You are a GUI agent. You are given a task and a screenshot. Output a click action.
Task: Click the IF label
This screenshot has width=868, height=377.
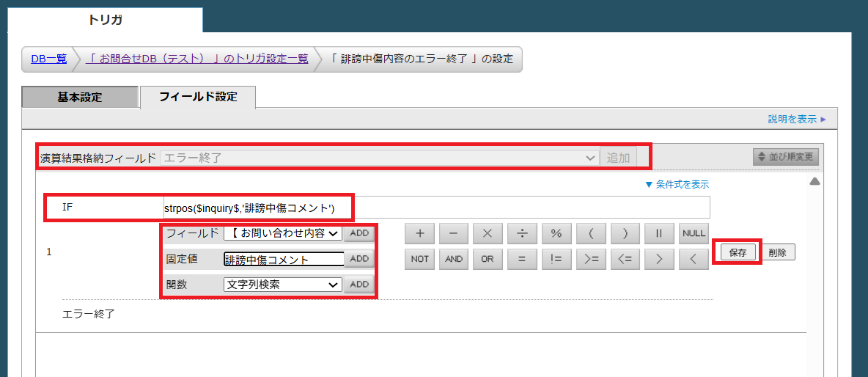coord(67,207)
